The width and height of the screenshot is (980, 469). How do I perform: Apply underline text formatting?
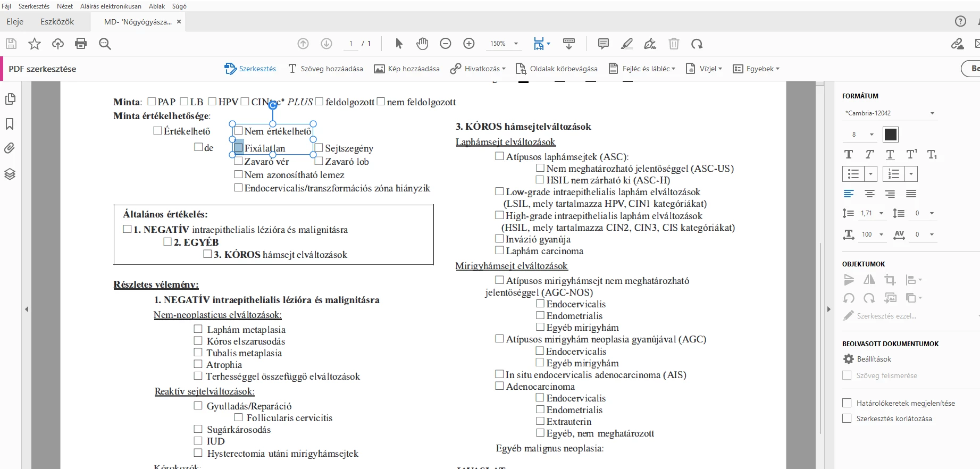[x=890, y=154]
